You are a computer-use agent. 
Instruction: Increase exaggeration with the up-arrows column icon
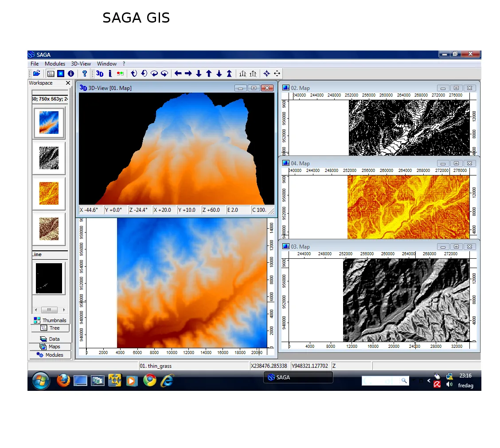pos(253,74)
